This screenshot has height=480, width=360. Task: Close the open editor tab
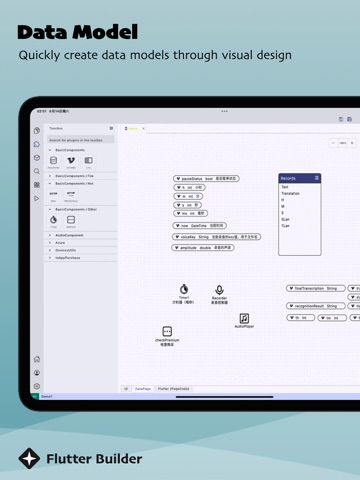click(144, 129)
